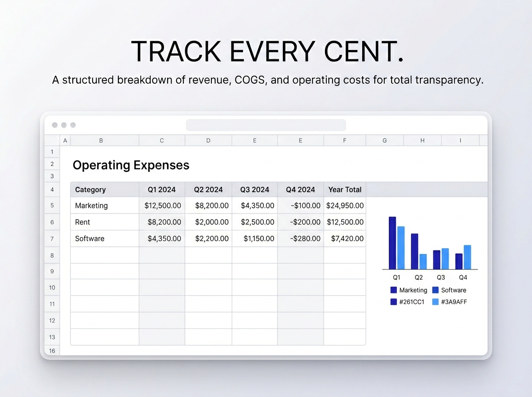Image resolution: width=532 pixels, height=397 pixels.
Task: Select column B header
Action: click(x=101, y=140)
